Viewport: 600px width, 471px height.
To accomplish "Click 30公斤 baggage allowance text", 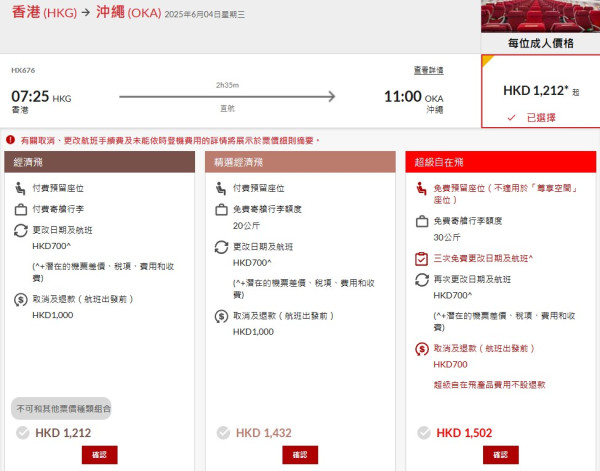I will click(x=447, y=238).
